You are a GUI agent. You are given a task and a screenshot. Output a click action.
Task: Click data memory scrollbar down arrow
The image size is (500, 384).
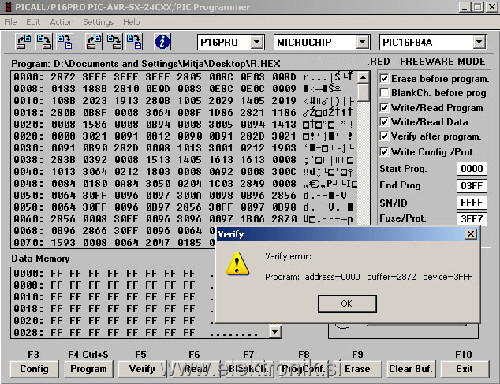coord(275,332)
